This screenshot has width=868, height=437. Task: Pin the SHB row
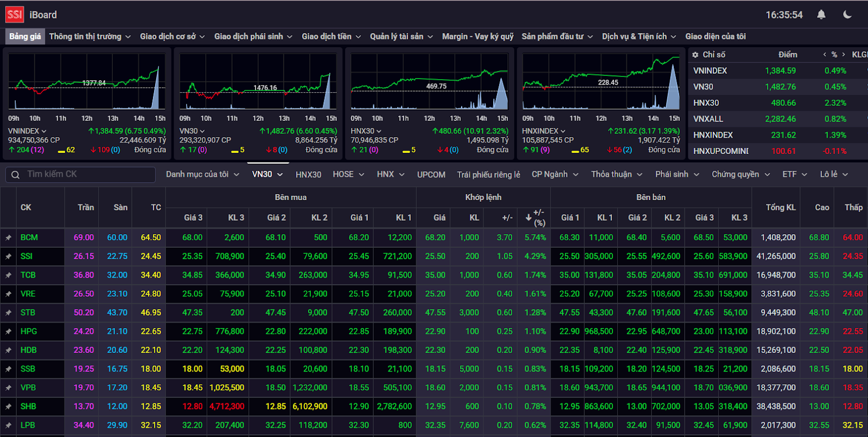(x=8, y=407)
